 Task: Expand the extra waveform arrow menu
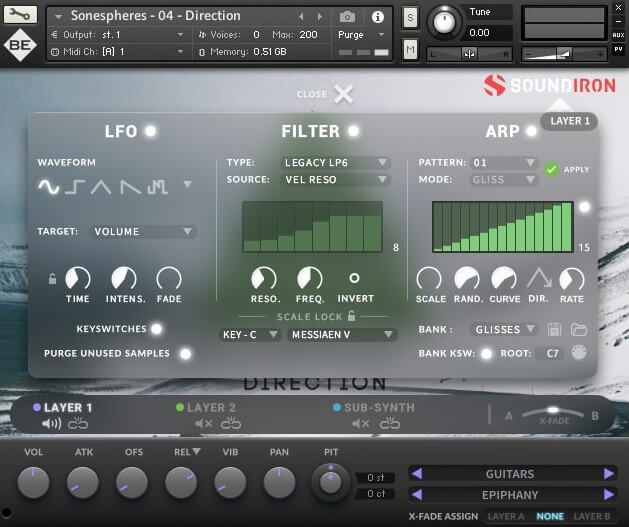coord(187,184)
